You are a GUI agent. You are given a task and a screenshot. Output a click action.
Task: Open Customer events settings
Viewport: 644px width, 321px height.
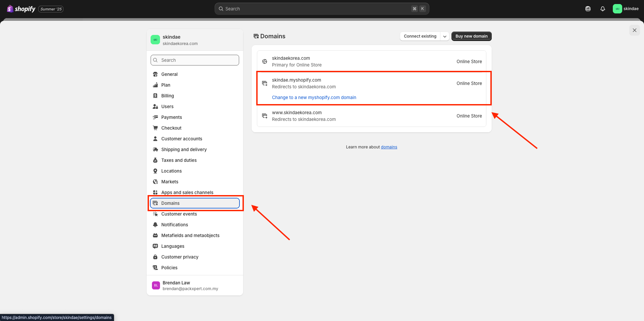point(195,214)
